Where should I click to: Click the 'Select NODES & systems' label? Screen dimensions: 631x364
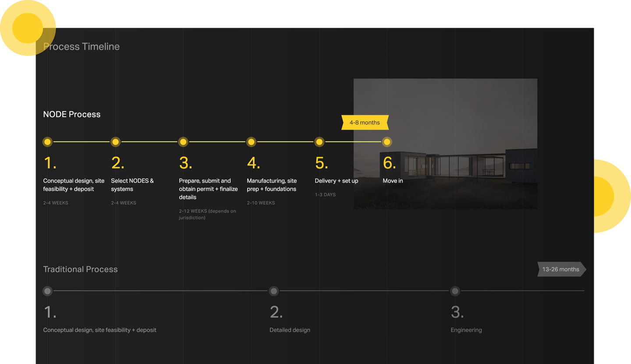(x=132, y=185)
